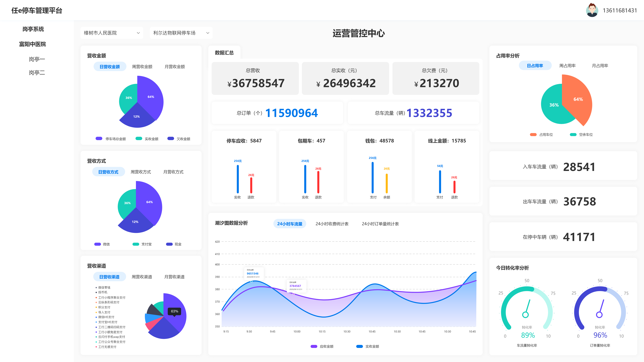This screenshot has width=644, height=362.
Task: Switch to 日占用率 tab
Action: click(x=535, y=66)
